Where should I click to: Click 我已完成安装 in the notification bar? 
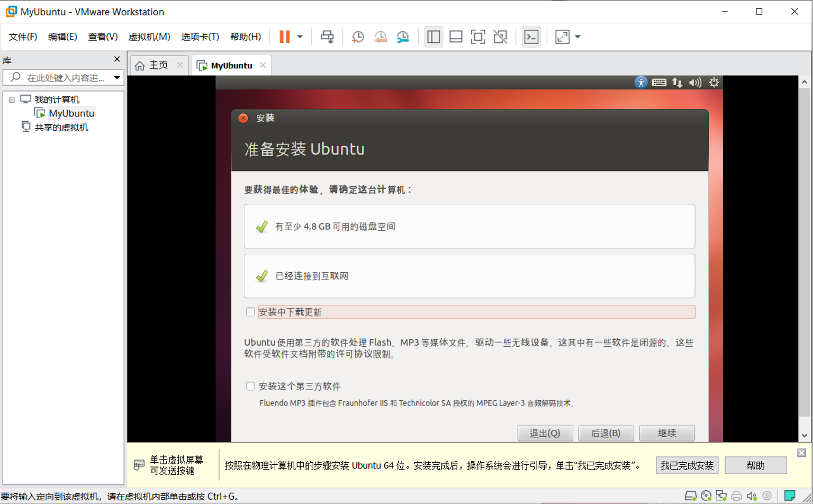coord(686,465)
